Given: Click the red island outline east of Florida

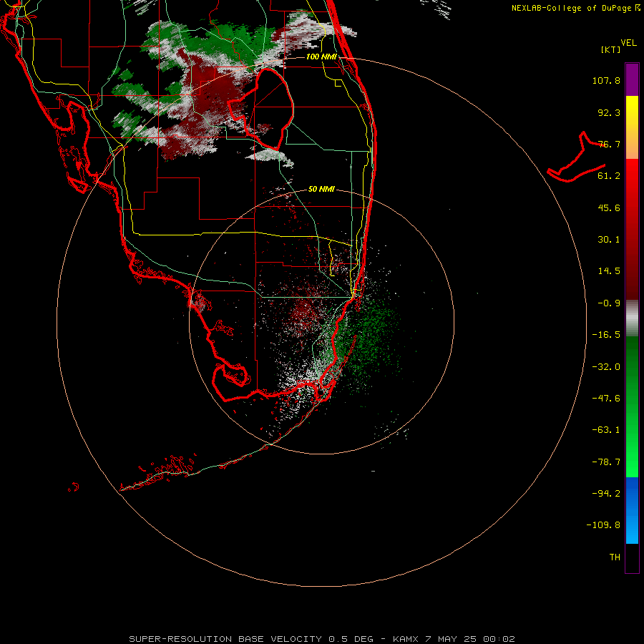Looking at the screenshot, I should [576, 157].
